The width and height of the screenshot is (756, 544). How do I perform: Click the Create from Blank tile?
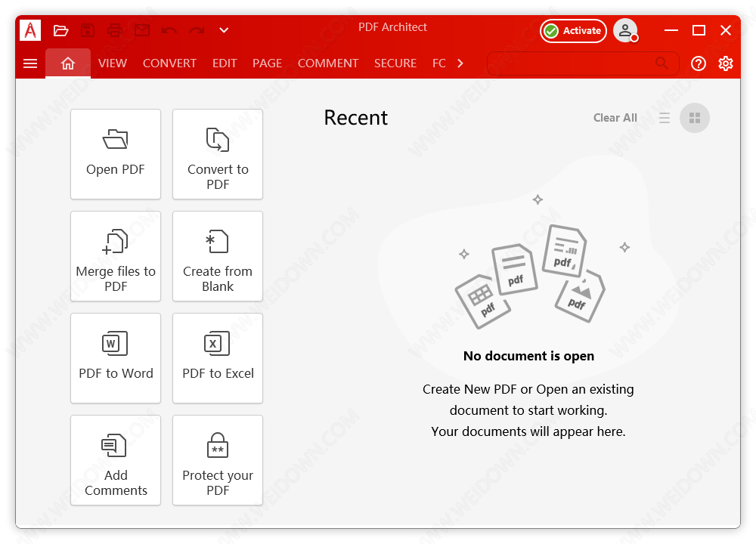[218, 256]
